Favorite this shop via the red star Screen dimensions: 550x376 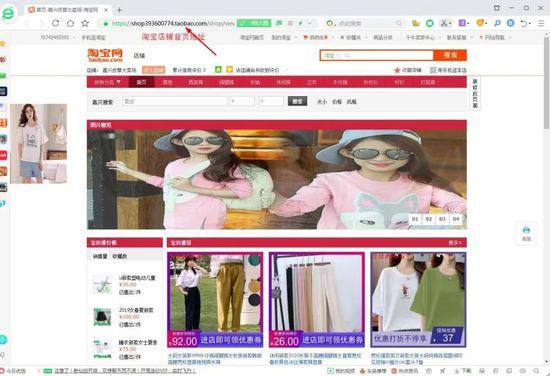pos(397,70)
